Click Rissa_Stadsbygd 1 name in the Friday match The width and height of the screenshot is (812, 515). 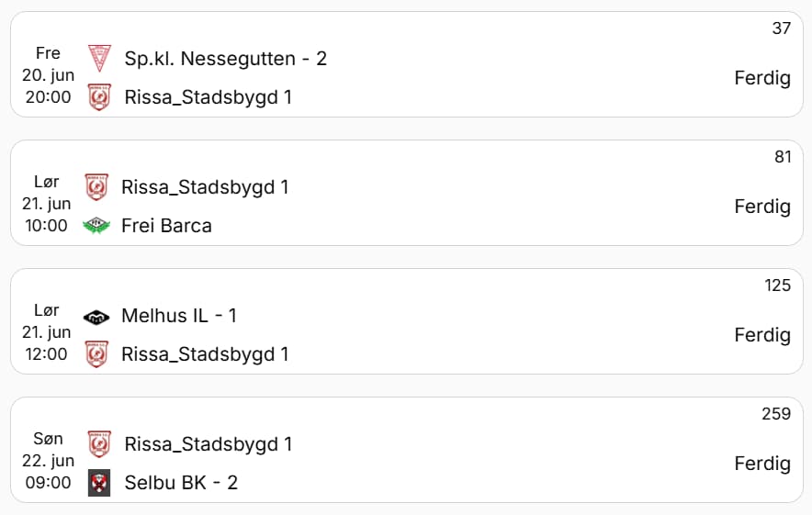pyautogui.click(x=209, y=96)
